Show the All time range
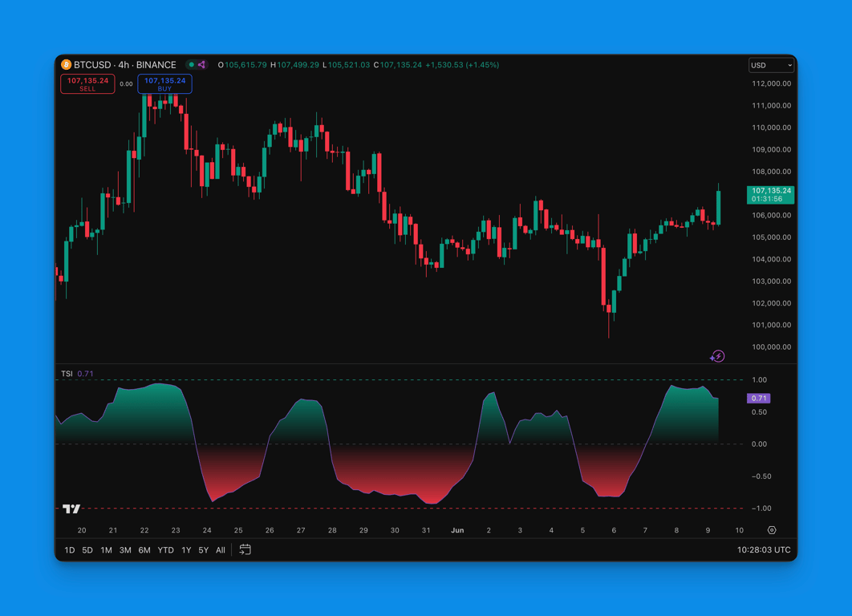The width and height of the screenshot is (852, 616). click(221, 550)
